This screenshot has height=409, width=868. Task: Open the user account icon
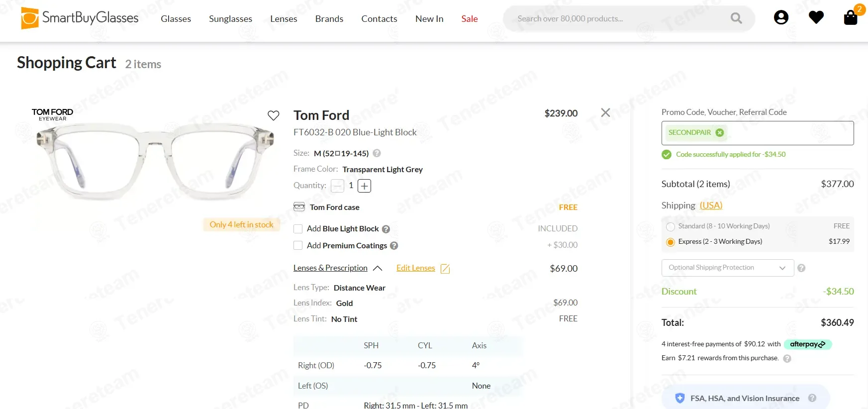point(781,17)
